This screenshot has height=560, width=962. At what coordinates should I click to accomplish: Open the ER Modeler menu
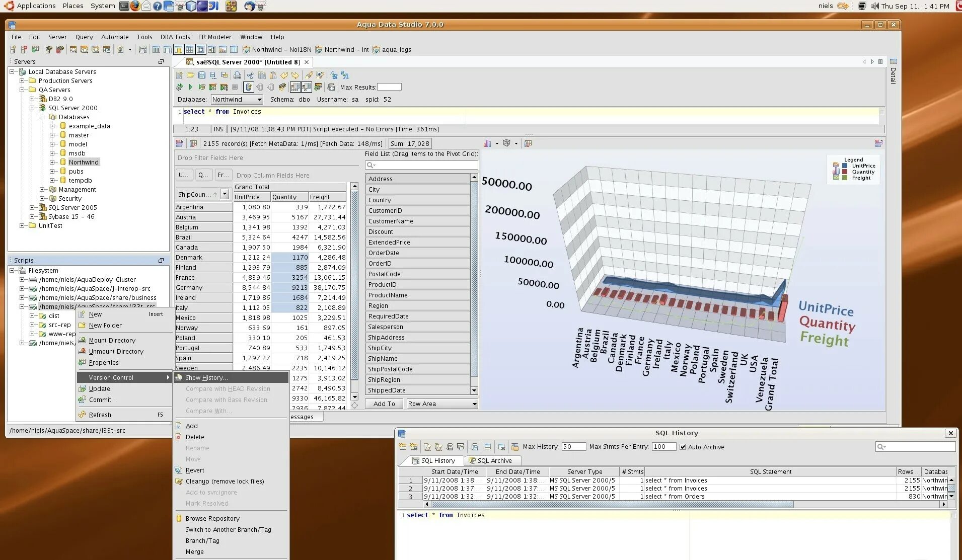(x=215, y=37)
